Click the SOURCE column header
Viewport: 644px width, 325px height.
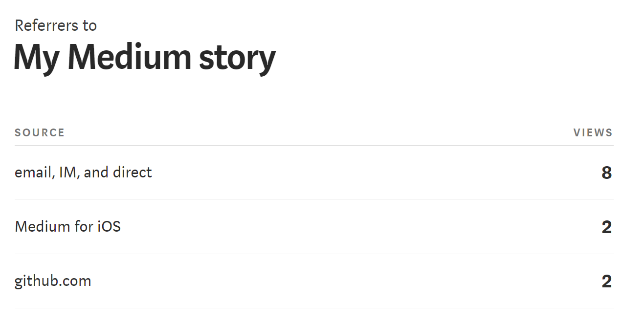click(x=40, y=132)
